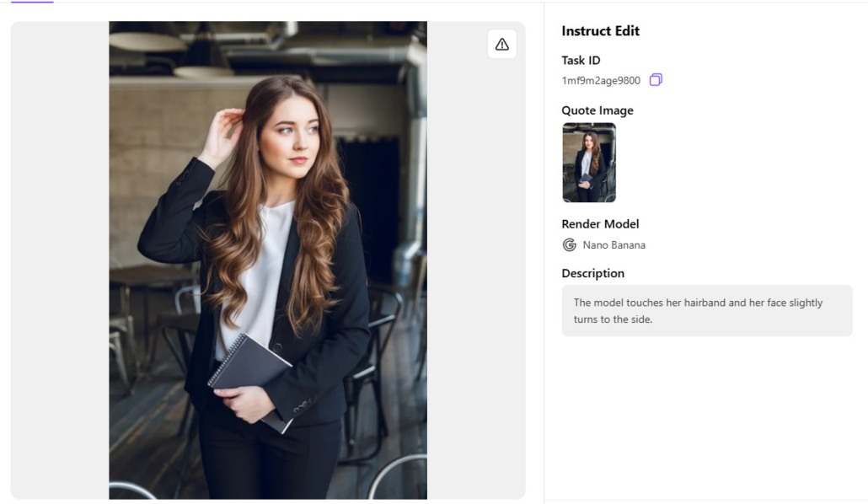Viewport: 868px width, 504px height.
Task: Click the notebook in the generated image
Action: (x=250, y=371)
